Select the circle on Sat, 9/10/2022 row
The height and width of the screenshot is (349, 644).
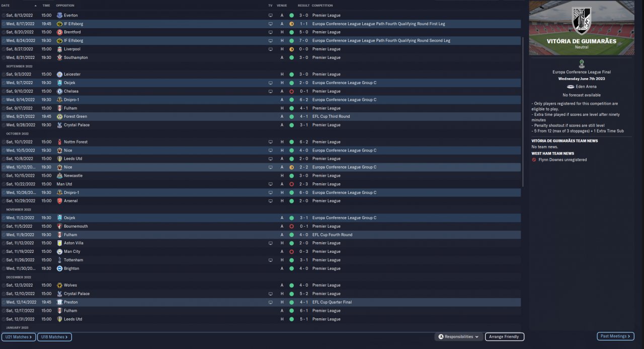pos(4,91)
